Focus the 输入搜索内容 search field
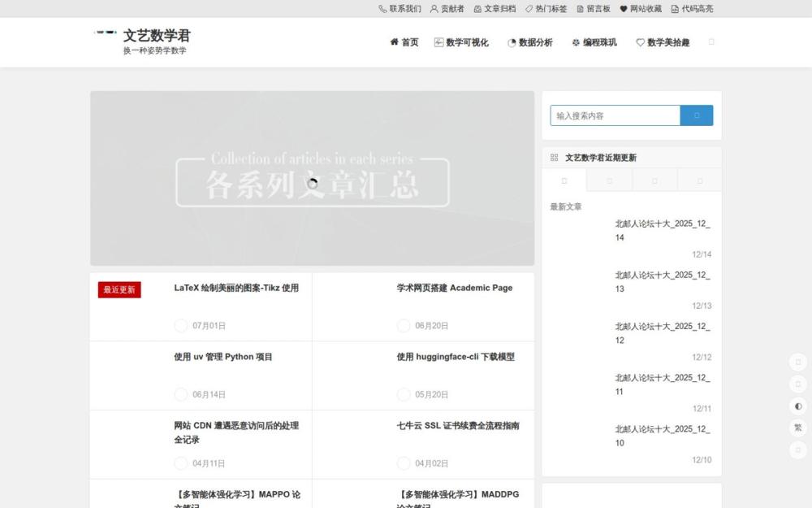Viewport: 812px width, 508px height. pos(615,115)
